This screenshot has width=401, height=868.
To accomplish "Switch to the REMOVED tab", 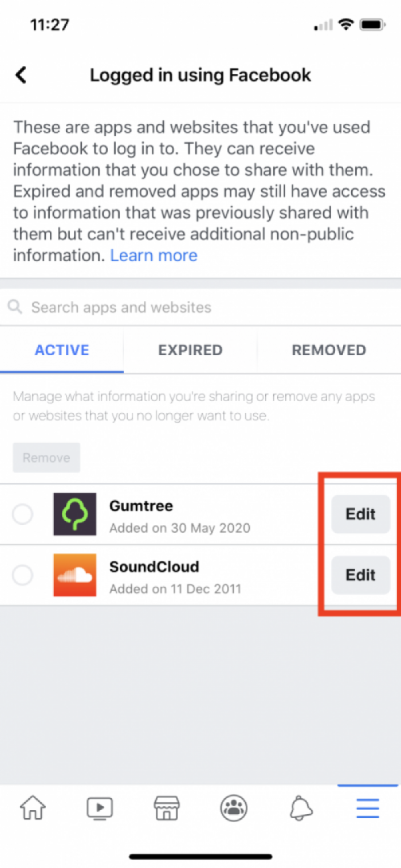I will click(x=329, y=350).
